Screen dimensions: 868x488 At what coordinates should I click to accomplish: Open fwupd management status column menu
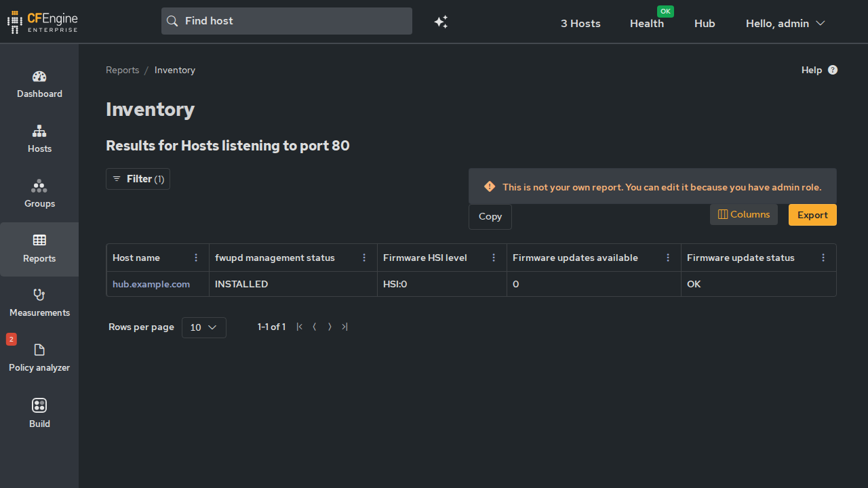pos(364,258)
